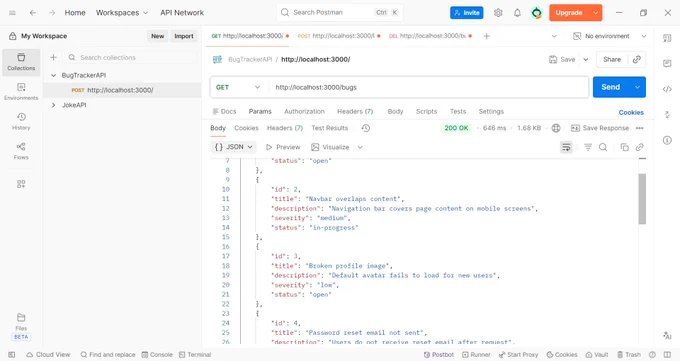Copy the response body

[x=624, y=147]
